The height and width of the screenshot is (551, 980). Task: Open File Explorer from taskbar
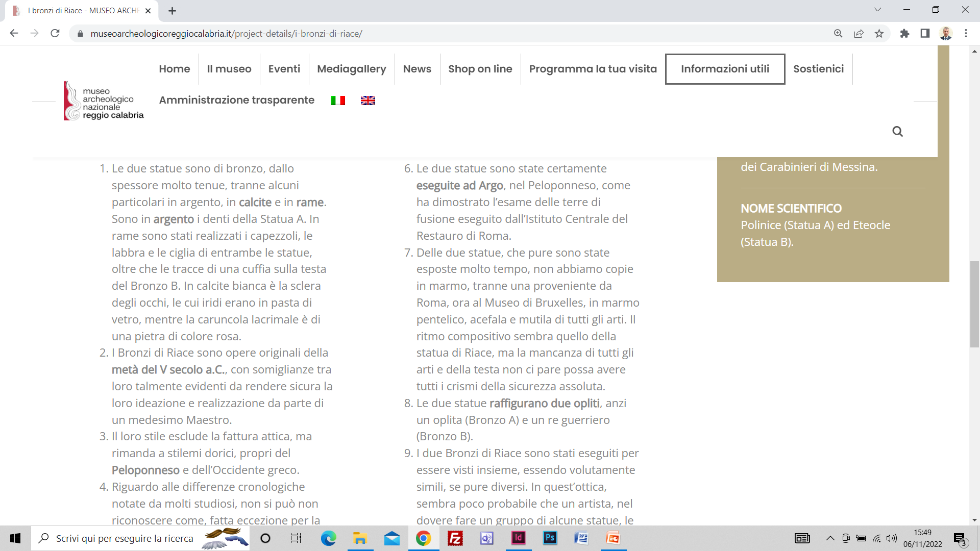[x=360, y=538]
